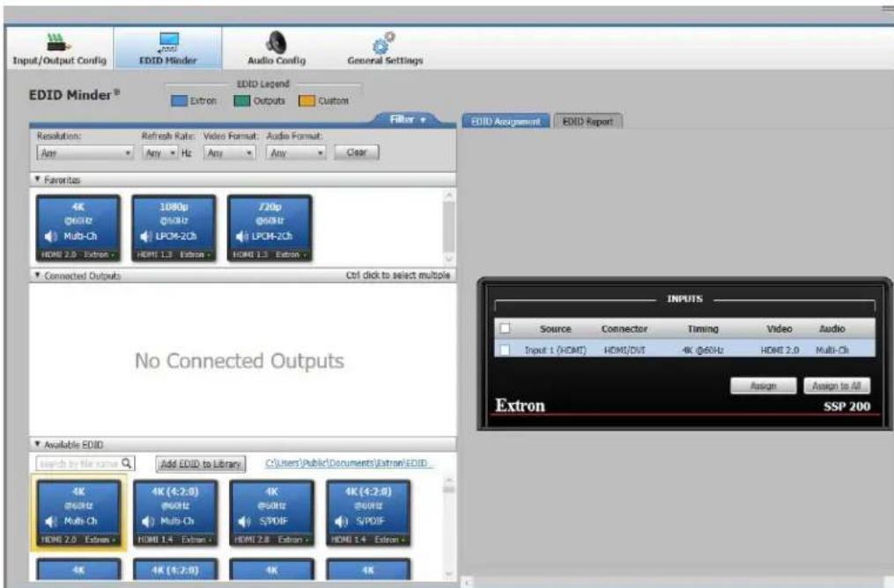
Task: Click speaker icon on 4K (4:2:0) Multi-Ch tile
Action: (x=148, y=521)
